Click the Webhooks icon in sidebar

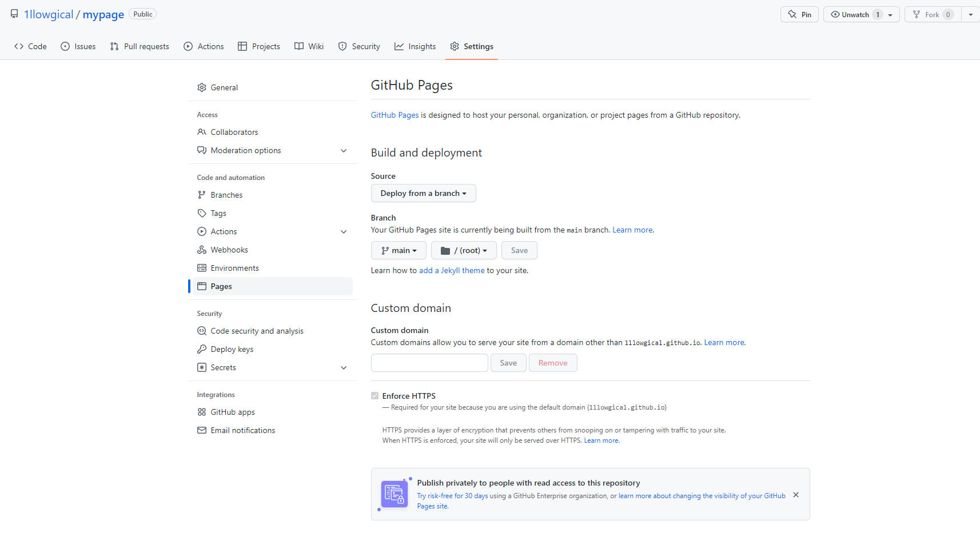click(x=202, y=250)
